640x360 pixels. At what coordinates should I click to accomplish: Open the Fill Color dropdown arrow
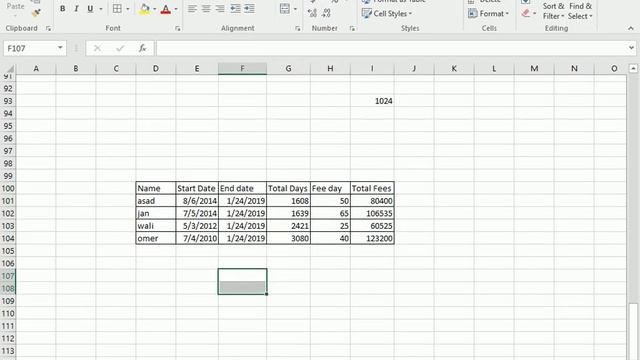[155, 9]
